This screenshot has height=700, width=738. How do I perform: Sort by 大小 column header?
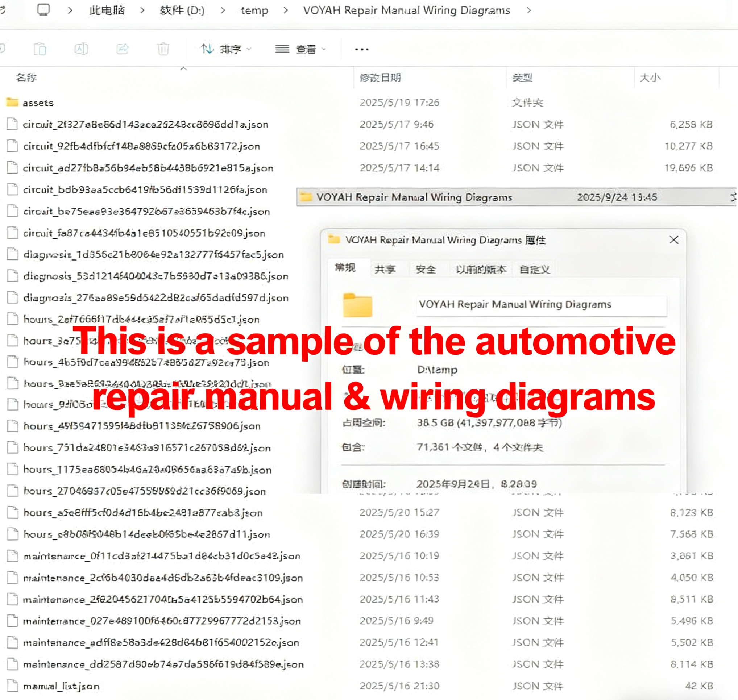click(650, 78)
